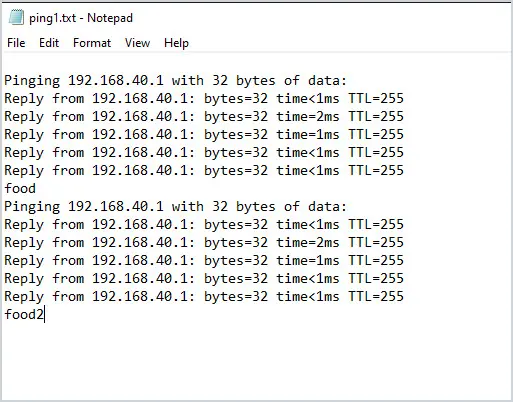Click at the end of the food2 line
Screen dimensions: 513x402
45,314
